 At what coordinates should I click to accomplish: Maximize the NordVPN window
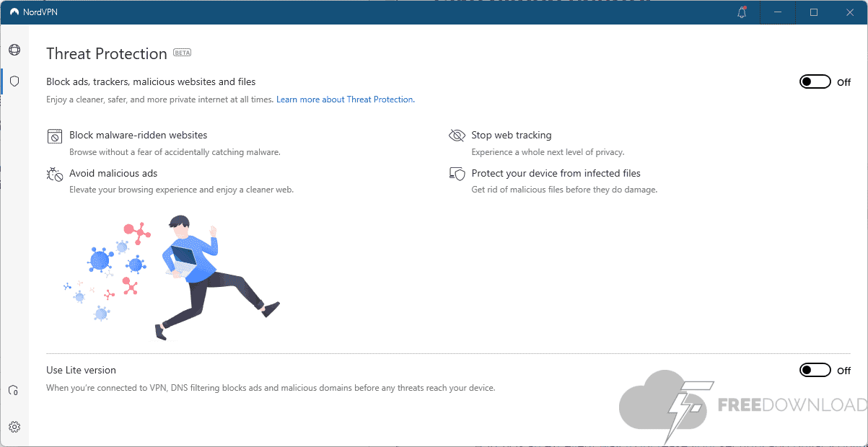click(814, 12)
